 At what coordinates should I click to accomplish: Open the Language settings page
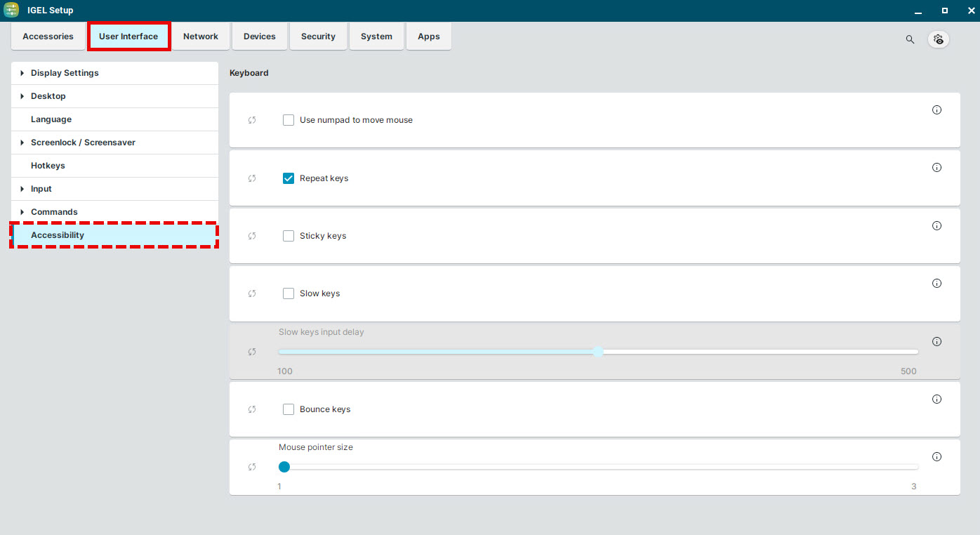(51, 119)
